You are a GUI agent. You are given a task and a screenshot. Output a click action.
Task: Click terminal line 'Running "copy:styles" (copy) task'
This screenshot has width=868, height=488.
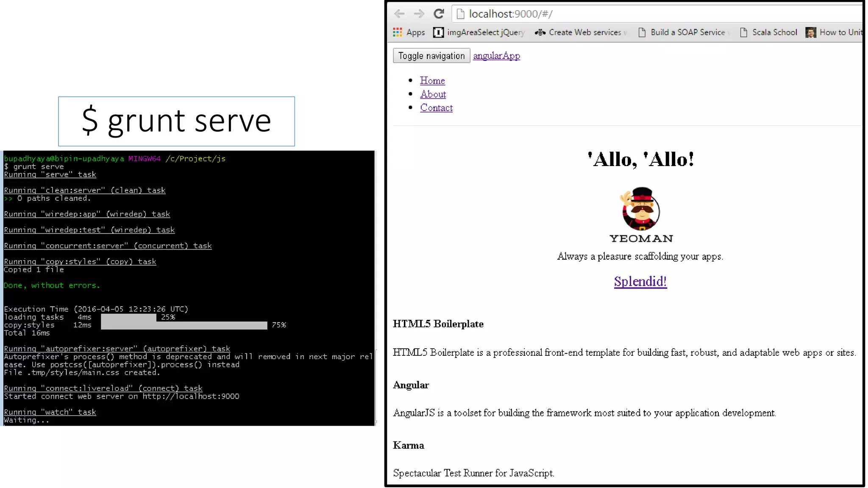tap(80, 261)
